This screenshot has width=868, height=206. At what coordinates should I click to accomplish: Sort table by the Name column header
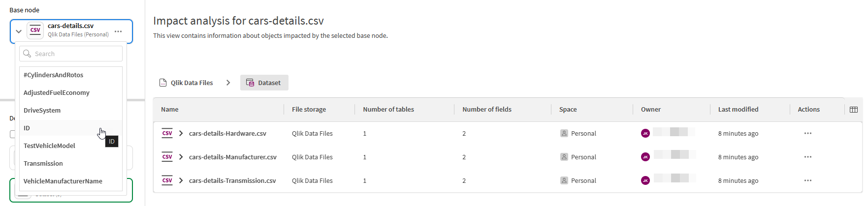tap(170, 109)
